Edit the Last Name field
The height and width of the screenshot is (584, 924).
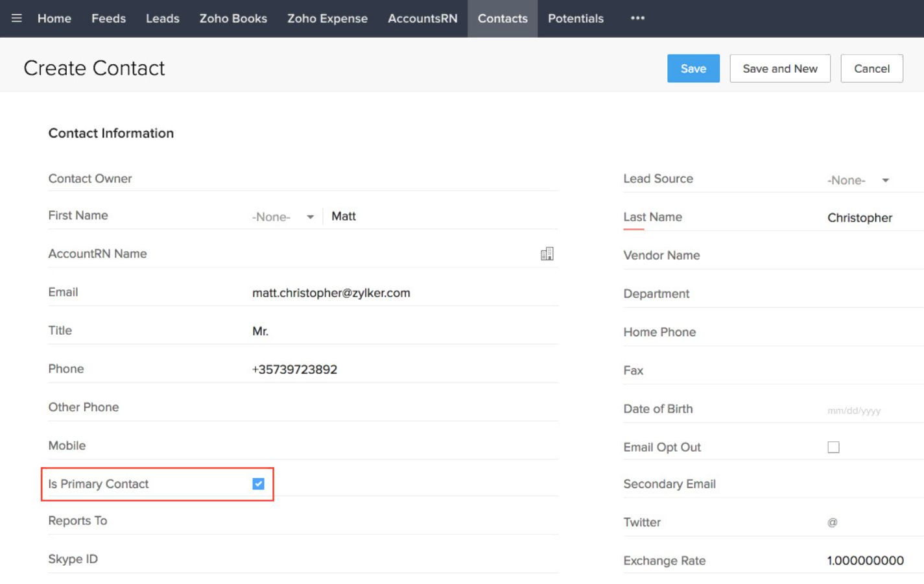(869, 218)
